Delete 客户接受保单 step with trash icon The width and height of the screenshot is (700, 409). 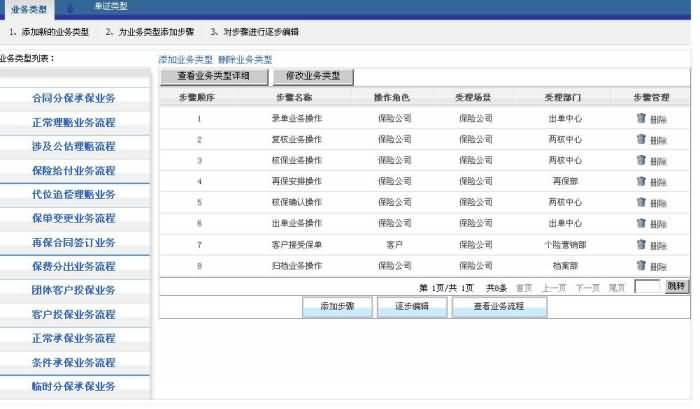coord(641,244)
